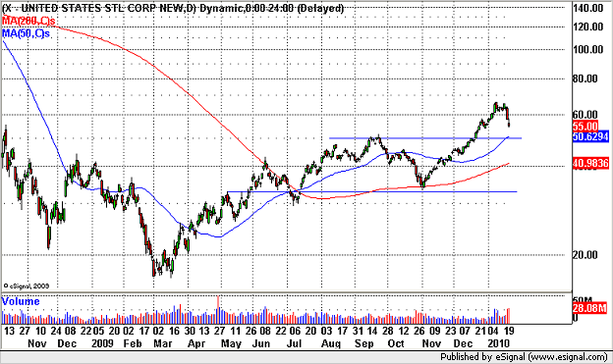Image resolution: width=613 pixels, height=364 pixels.
Task: Click the 2009 year label on time axis
Action: tap(102, 343)
